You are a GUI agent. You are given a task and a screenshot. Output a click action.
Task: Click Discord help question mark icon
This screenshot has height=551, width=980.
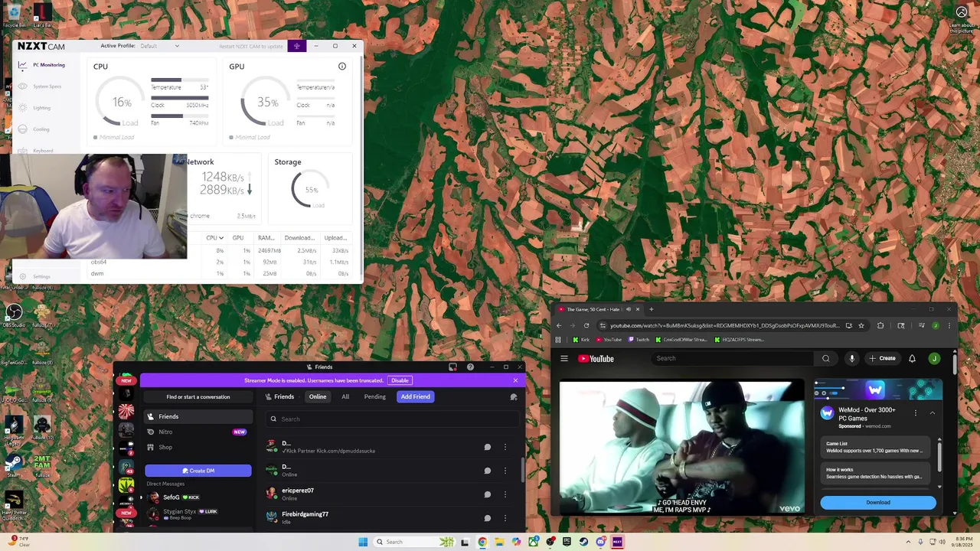pos(470,367)
